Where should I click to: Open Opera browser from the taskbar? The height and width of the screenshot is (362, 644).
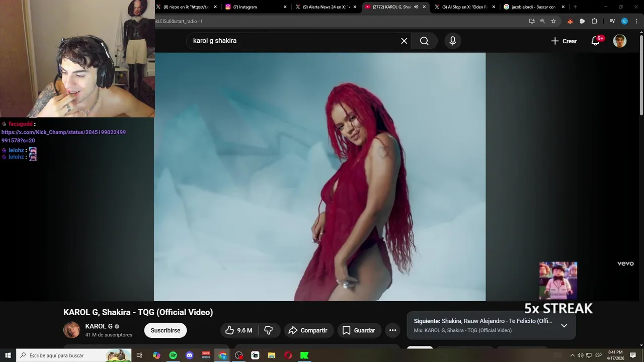[288, 355]
